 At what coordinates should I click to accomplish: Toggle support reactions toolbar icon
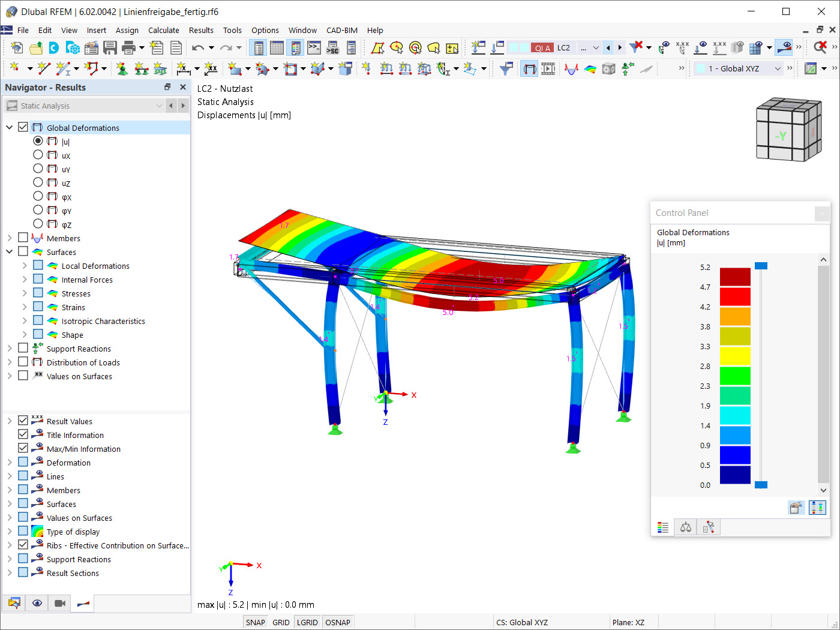point(628,68)
